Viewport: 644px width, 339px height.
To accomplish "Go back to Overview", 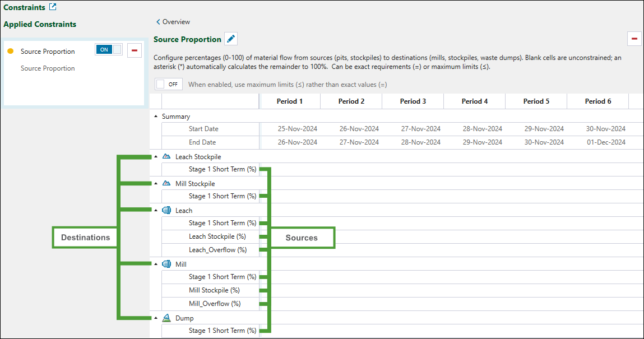I will pos(173,22).
